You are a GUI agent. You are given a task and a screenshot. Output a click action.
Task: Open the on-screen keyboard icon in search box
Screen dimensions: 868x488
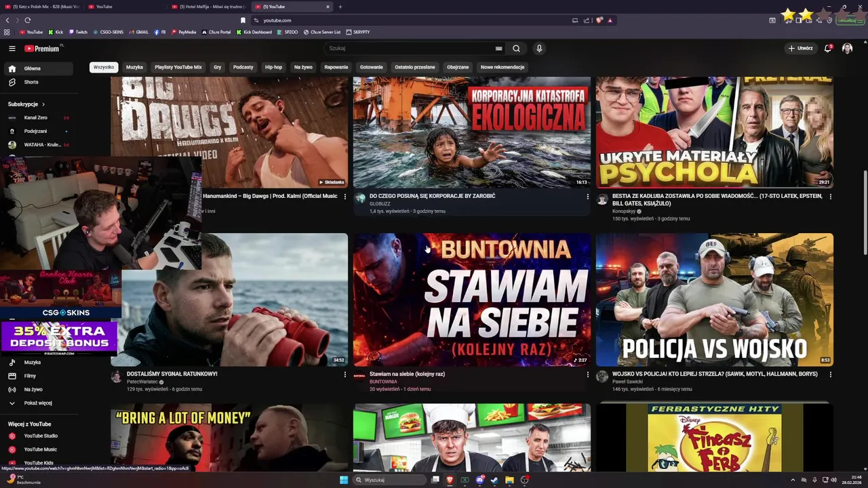coord(499,48)
